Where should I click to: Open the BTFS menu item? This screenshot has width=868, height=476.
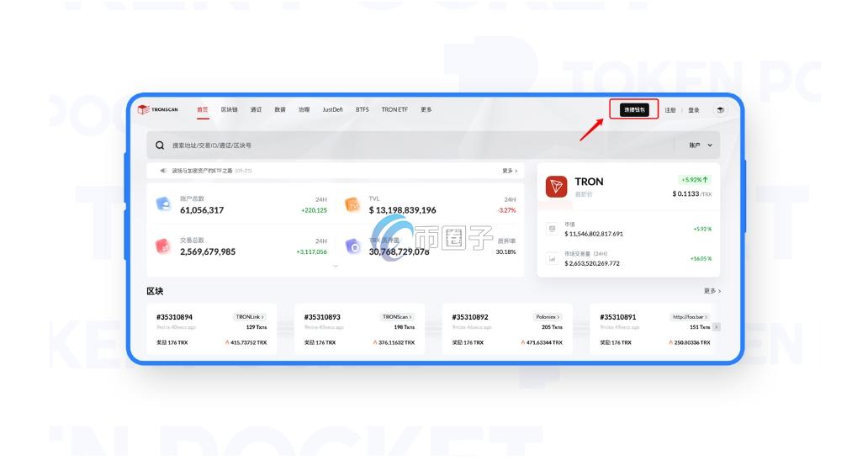(x=362, y=109)
